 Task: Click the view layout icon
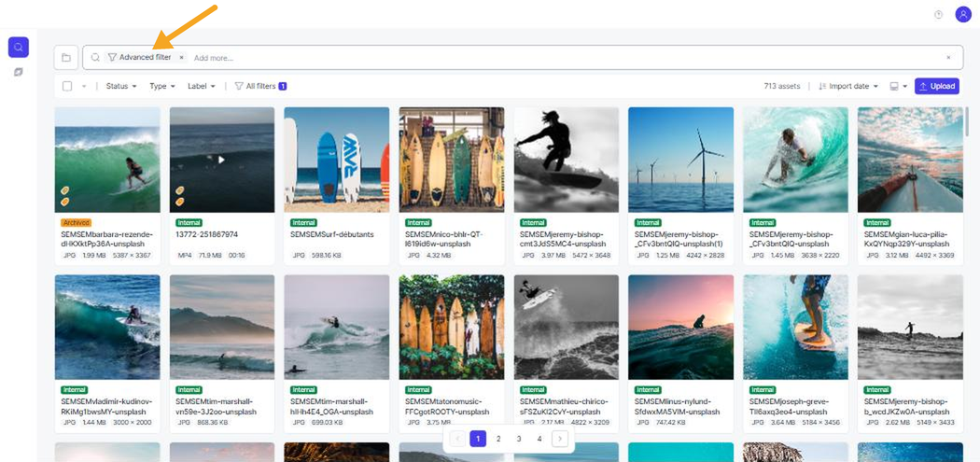point(894,86)
